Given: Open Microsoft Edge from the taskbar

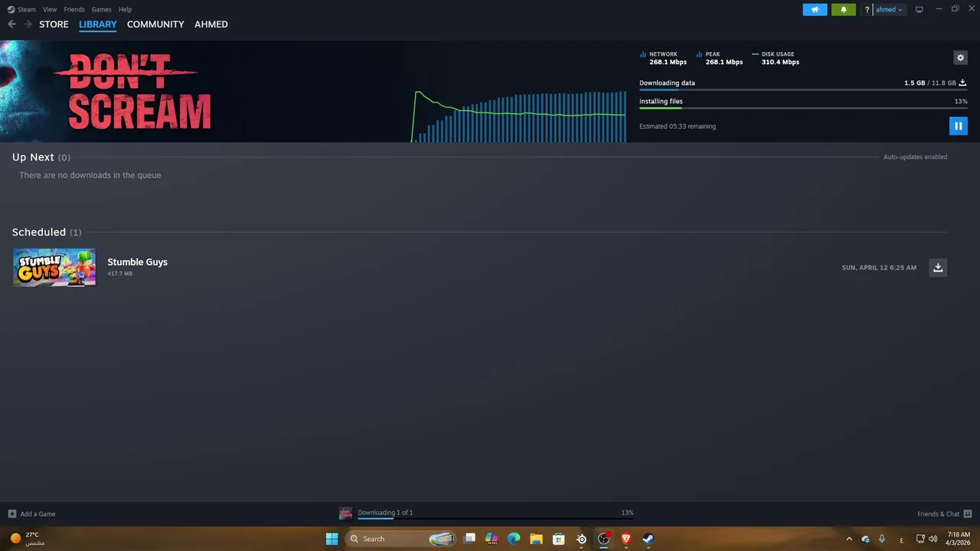Looking at the screenshot, I should point(514,539).
